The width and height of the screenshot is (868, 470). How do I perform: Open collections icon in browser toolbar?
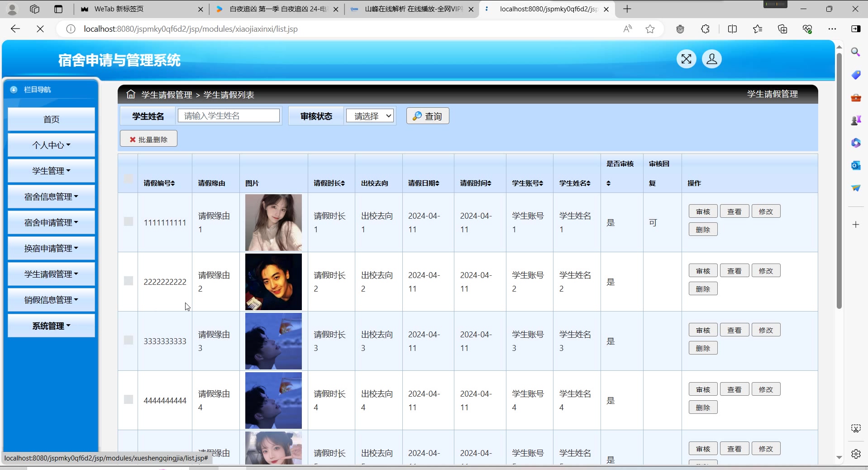[782, 29]
